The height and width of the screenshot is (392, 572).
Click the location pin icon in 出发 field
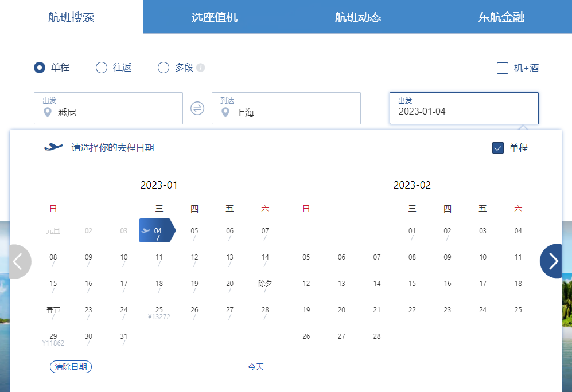tap(48, 113)
